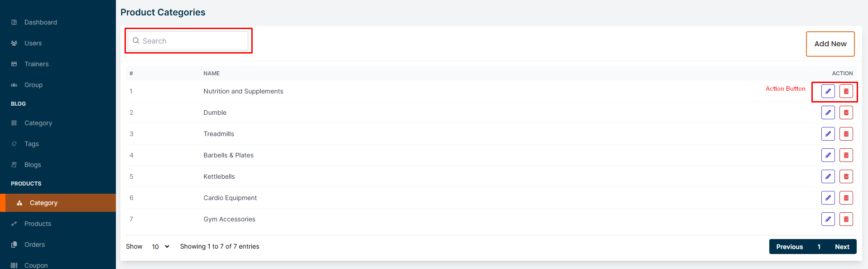Click pencil icon for Gym Accessories
Image resolution: width=868 pixels, height=269 pixels.
click(x=828, y=219)
